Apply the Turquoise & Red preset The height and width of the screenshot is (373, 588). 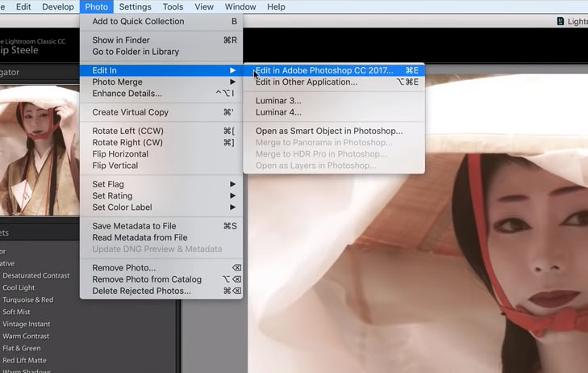pos(28,300)
